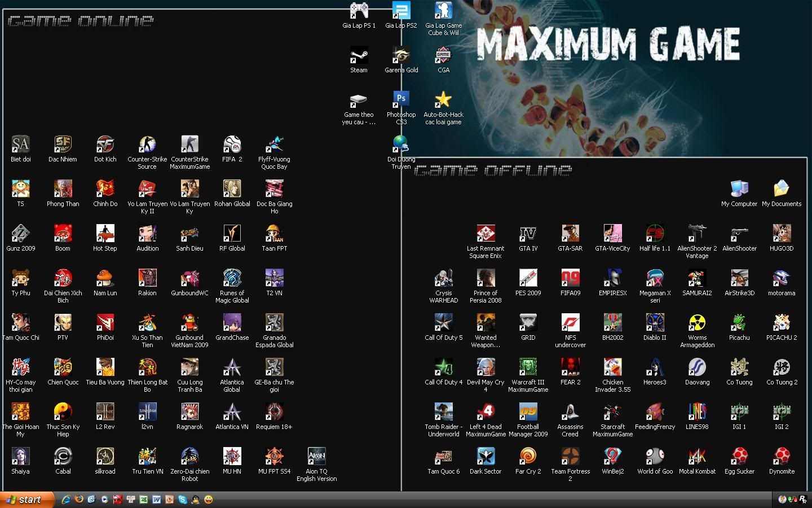The height and width of the screenshot is (508, 812).
Task: Click the Boom game icon
Action: click(x=63, y=234)
